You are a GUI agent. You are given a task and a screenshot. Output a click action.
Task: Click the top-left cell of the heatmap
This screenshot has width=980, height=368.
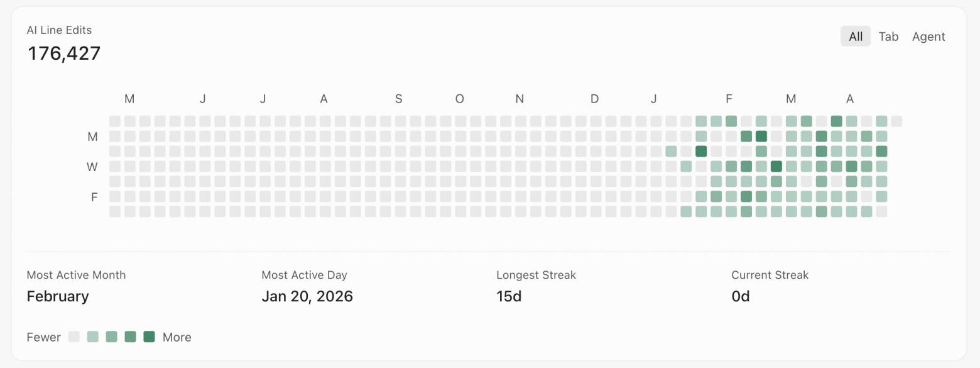pos(115,121)
